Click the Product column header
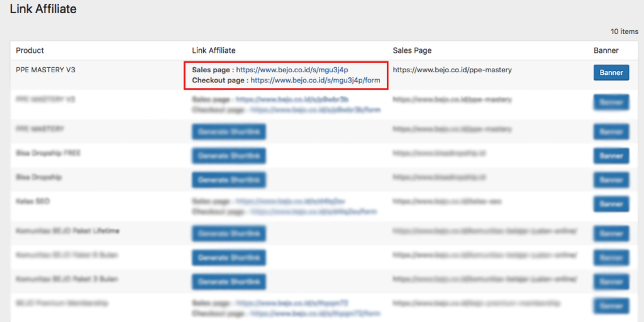Viewport: 644px width, 322px height. (x=30, y=50)
